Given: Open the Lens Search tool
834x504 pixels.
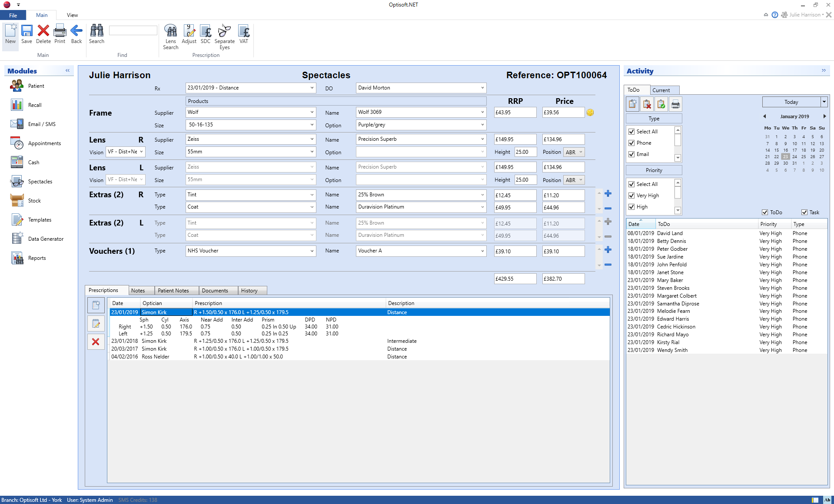Looking at the screenshot, I should click(x=170, y=35).
